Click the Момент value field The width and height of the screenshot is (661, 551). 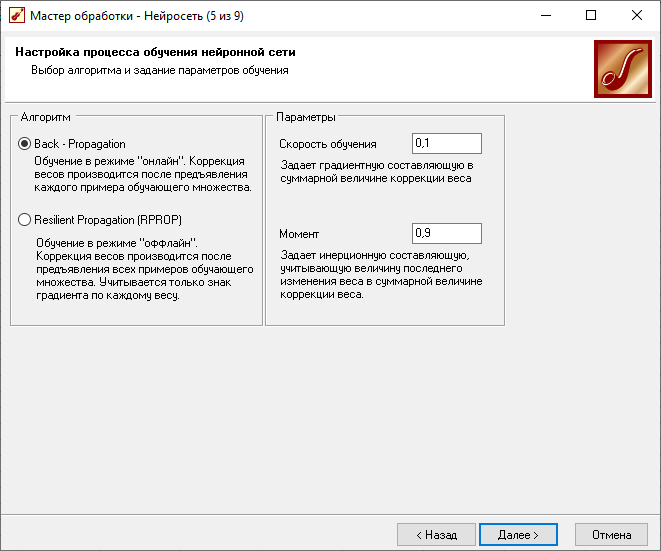(x=447, y=233)
